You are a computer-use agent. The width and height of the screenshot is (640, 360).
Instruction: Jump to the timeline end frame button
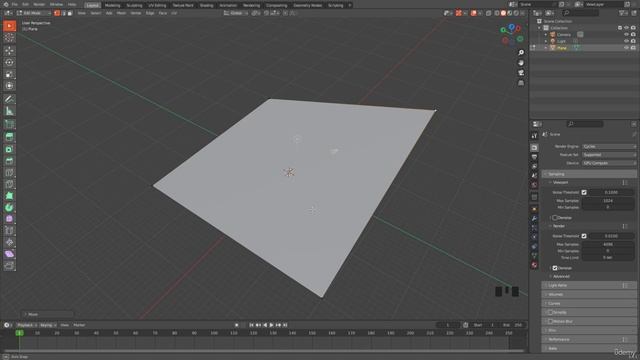point(285,325)
